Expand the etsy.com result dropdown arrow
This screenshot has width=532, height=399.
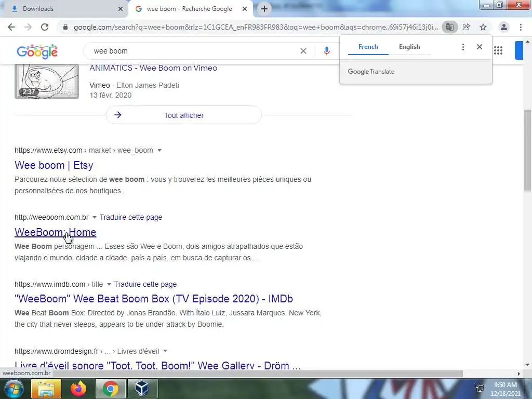point(159,150)
